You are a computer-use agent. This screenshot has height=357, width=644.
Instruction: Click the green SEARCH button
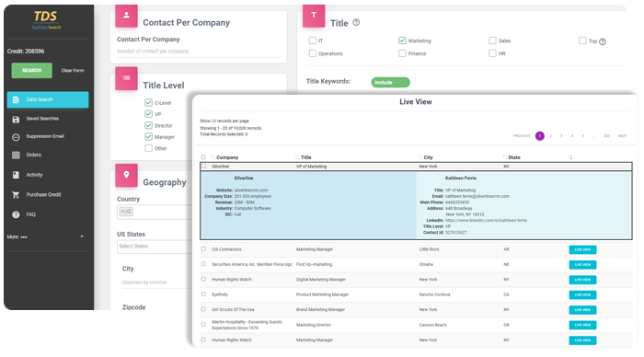click(x=31, y=71)
